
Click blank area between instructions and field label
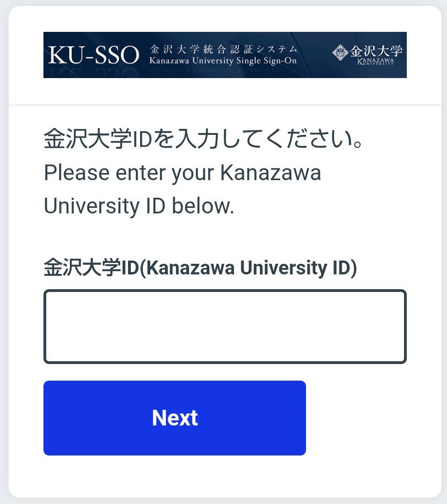coord(225,238)
